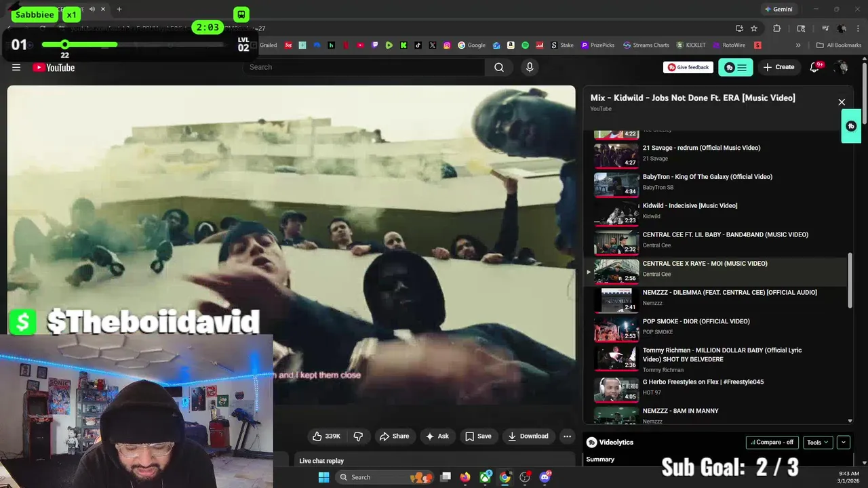The image size is (868, 488).
Task: Show more bookmarks with double chevron
Action: point(798,45)
